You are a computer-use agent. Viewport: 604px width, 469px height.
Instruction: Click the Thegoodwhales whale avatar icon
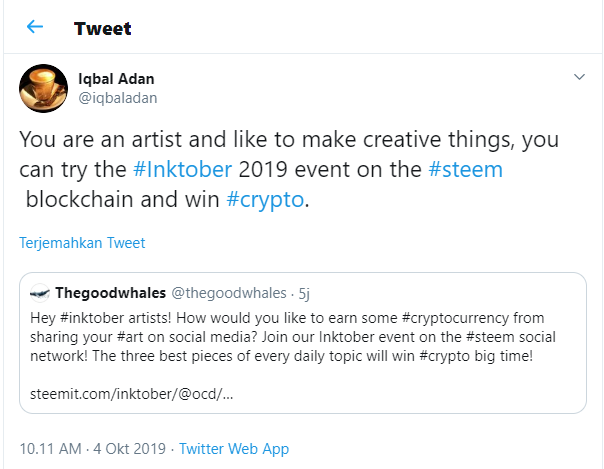(x=39, y=293)
